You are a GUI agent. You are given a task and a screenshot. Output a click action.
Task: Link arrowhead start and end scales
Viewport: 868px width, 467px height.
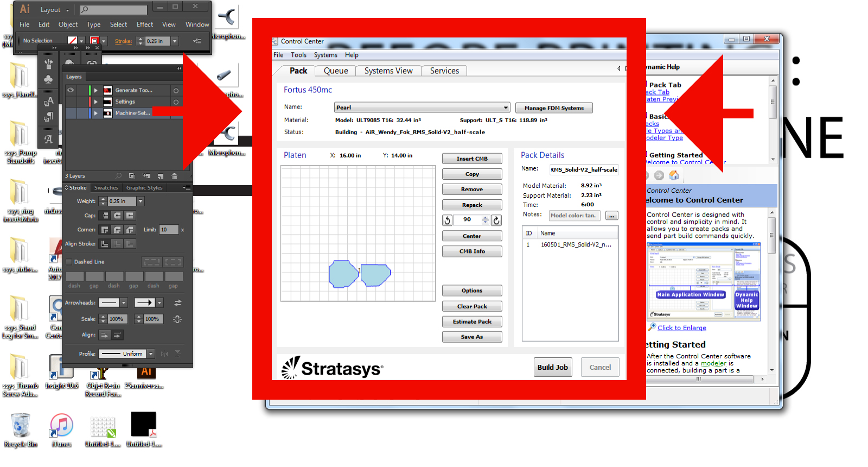[177, 319]
